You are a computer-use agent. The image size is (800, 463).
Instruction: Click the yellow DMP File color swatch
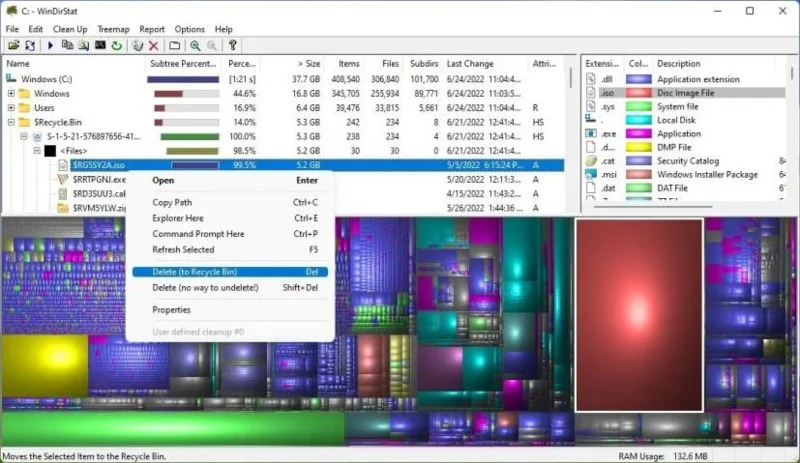[639, 147]
